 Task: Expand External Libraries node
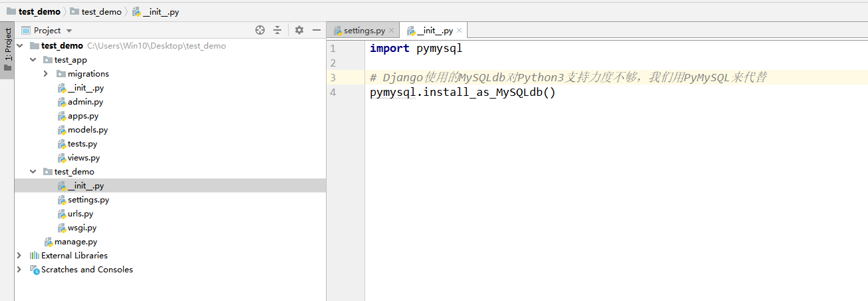[20, 256]
